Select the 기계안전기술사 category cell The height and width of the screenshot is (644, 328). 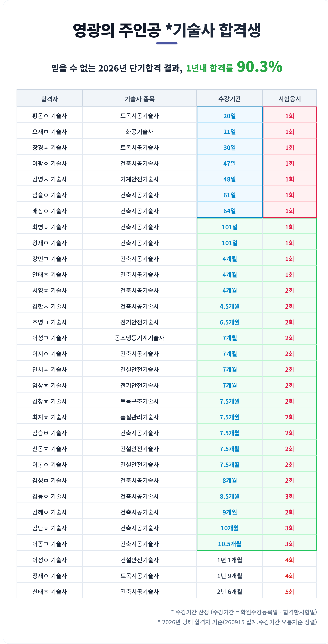coord(140,179)
